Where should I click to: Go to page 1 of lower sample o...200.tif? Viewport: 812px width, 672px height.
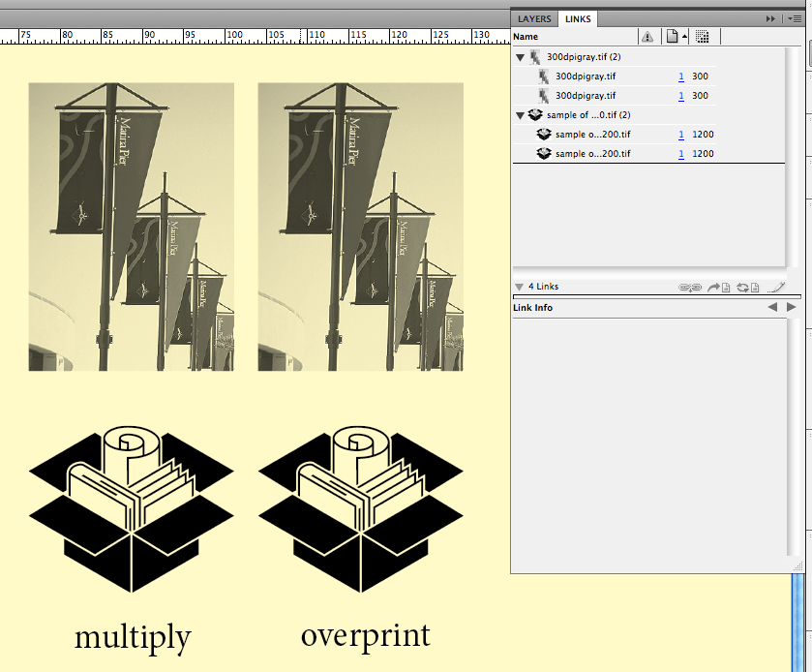click(x=681, y=154)
